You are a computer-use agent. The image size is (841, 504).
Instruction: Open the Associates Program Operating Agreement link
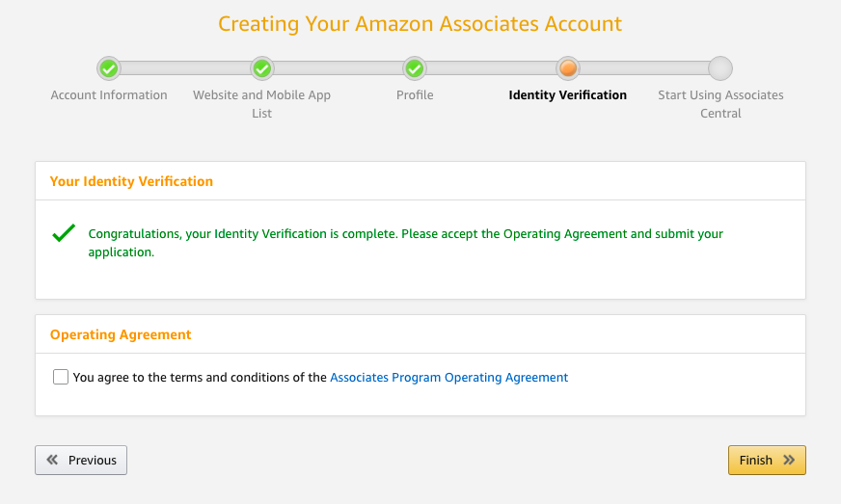(448, 378)
